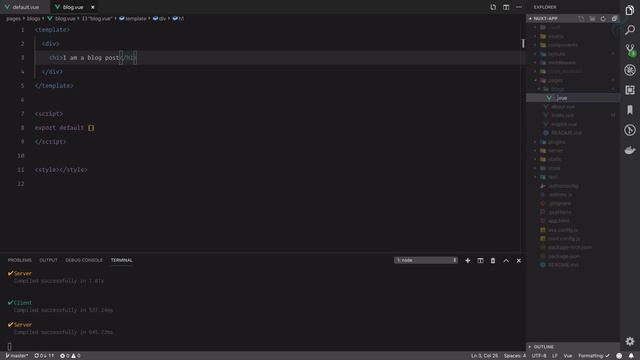640x360 pixels.
Task: Click the 'Ln 3, Col 25' cursor position
Action: pos(484,356)
